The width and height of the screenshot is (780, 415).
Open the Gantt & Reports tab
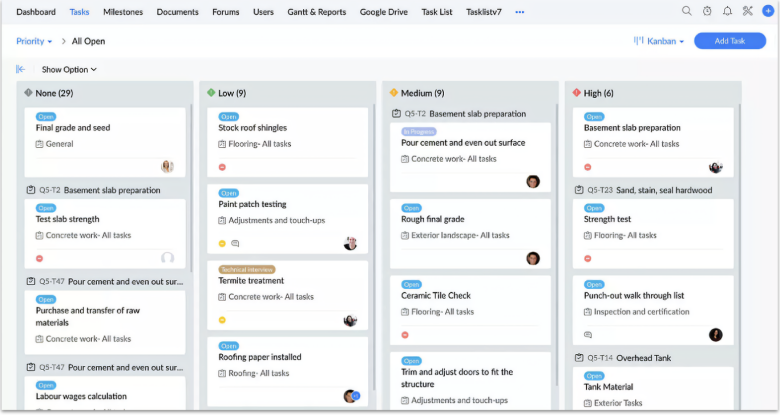(317, 12)
